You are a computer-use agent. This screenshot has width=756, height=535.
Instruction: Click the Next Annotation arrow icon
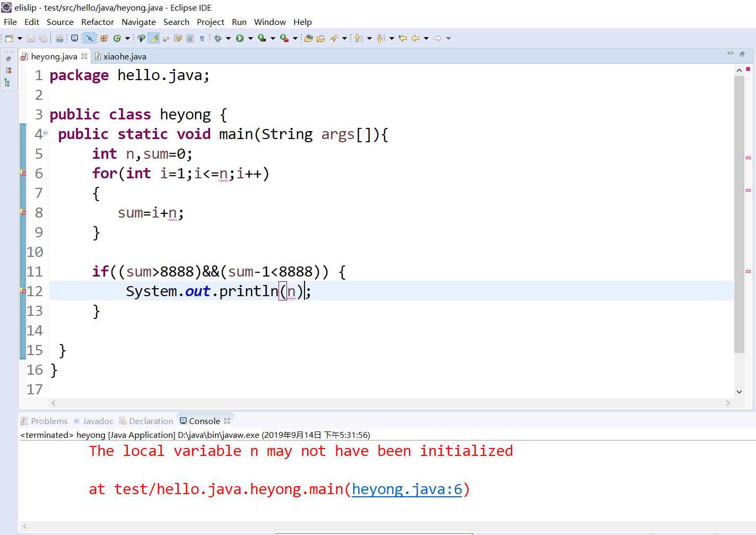[x=358, y=38]
